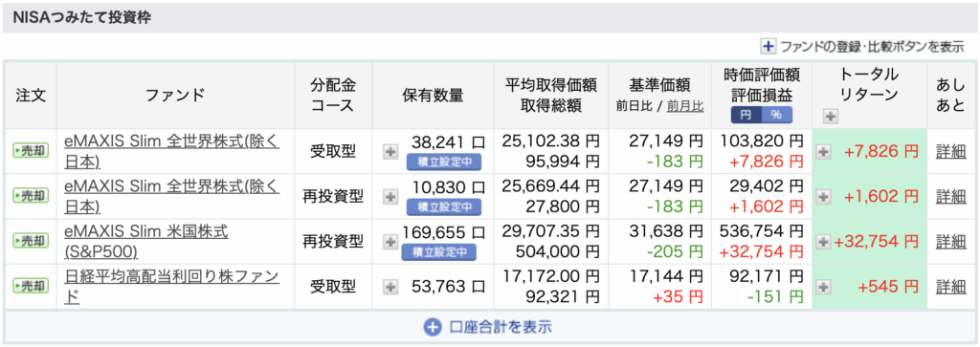The image size is (980, 347).
Task: Expand 口座合計を表示 at table bottom
Action: tap(488, 326)
